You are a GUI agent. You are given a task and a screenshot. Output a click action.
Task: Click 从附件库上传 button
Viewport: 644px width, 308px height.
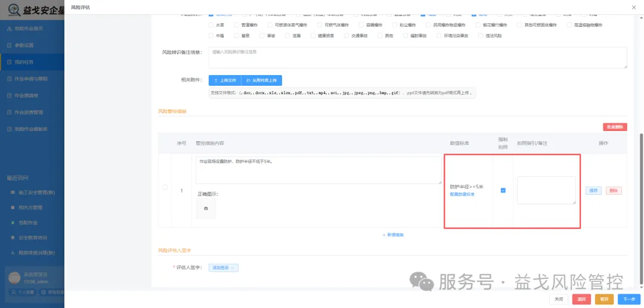pos(262,80)
